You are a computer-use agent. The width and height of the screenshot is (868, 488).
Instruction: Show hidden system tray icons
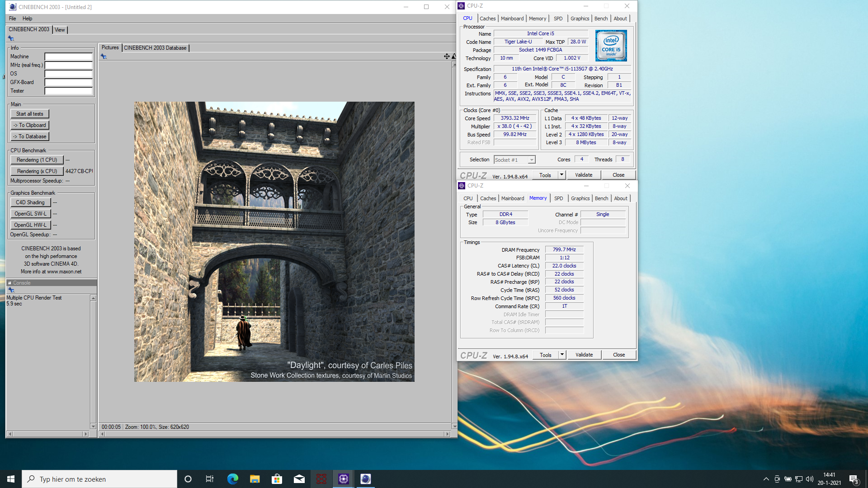pyautogui.click(x=766, y=479)
